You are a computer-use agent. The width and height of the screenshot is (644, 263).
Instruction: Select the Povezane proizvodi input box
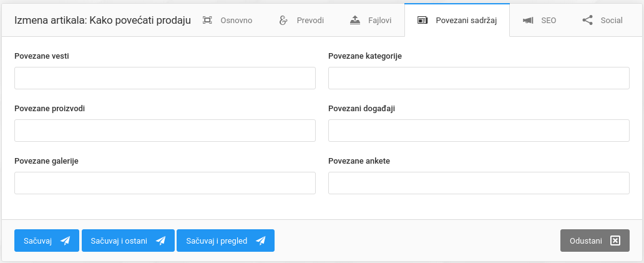point(165,131)
